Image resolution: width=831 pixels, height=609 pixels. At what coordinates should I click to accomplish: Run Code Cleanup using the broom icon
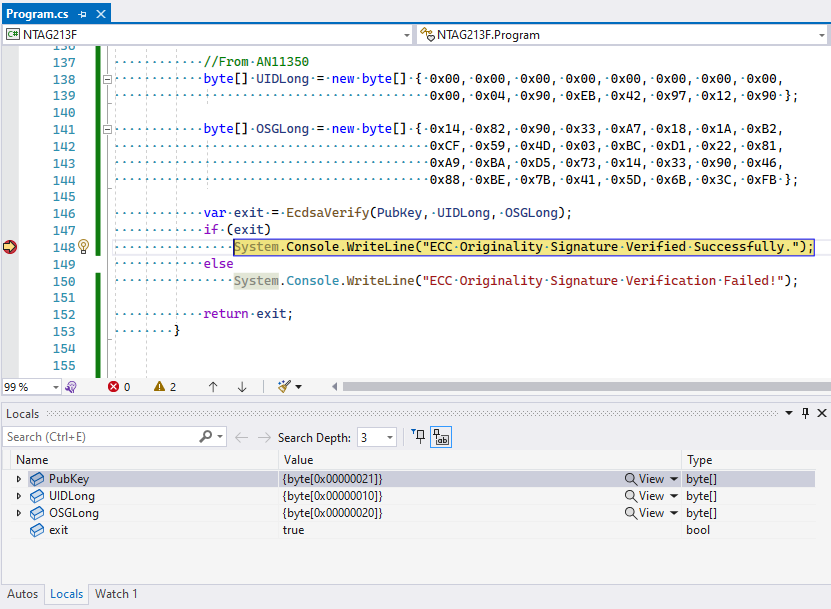285,387
